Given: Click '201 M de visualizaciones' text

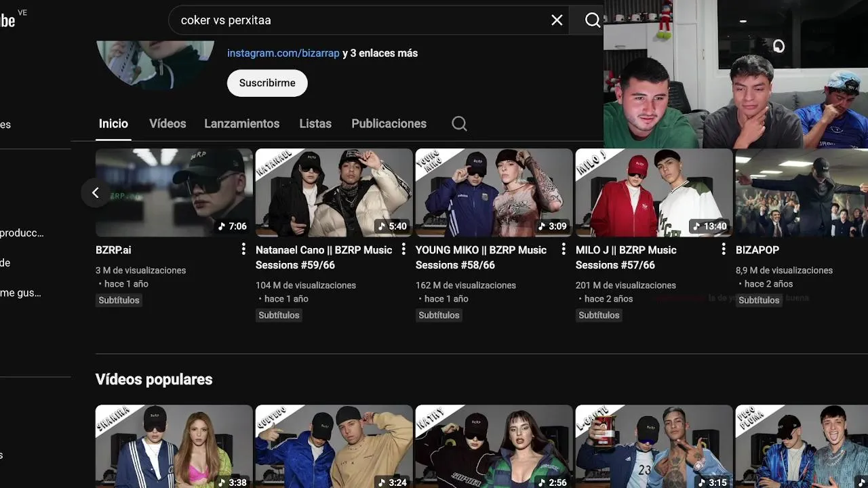Looking at the screenshot, I should point(626,285).
